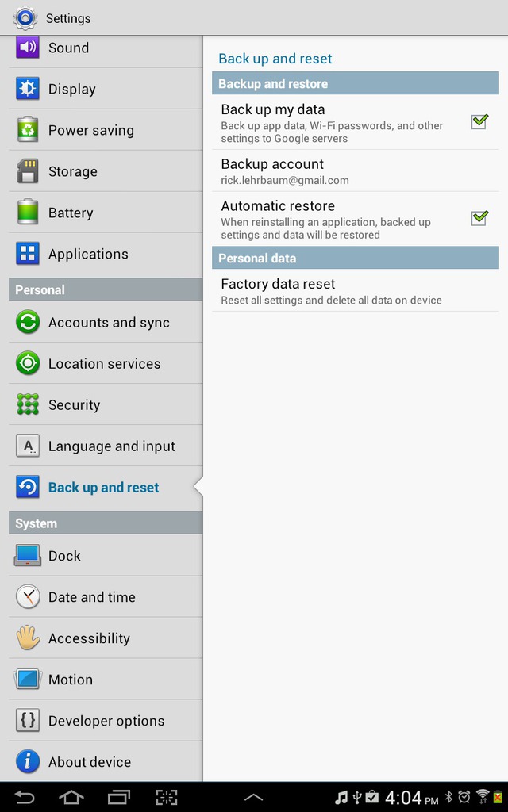Open Display settings brightness icon
The image size is (508, 812).
point(28,89)
